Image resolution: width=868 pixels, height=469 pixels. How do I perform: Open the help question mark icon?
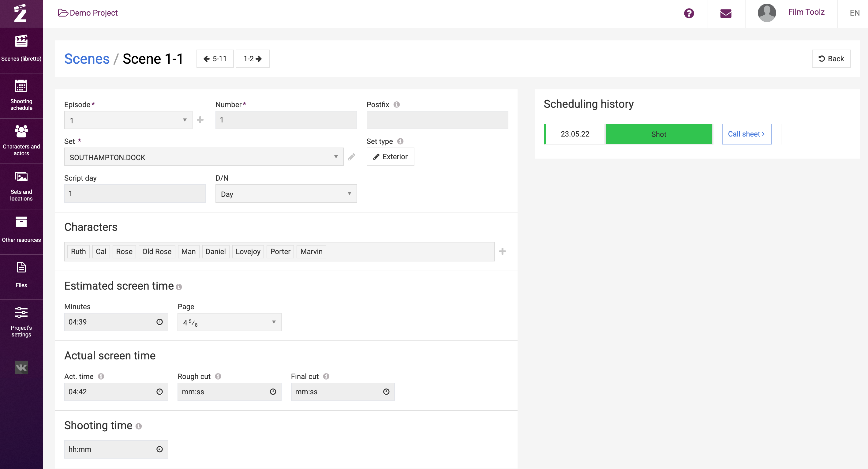click(x=689, y=13)
